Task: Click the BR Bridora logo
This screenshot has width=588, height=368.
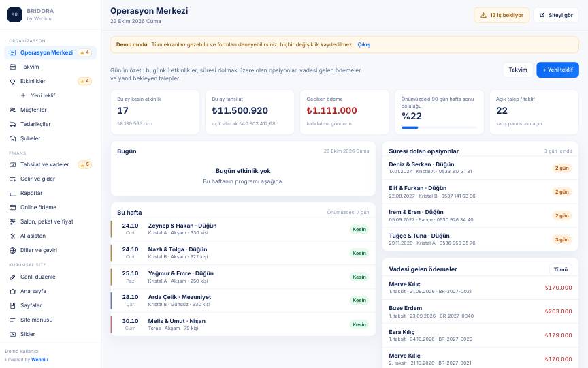Action: [14, 14]
